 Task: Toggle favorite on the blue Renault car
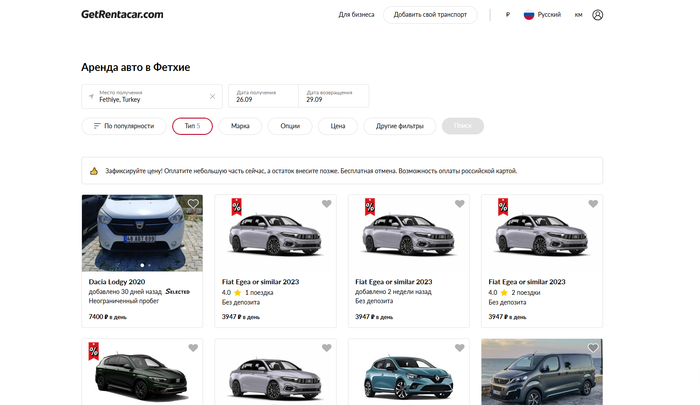(x=459, y=348)
